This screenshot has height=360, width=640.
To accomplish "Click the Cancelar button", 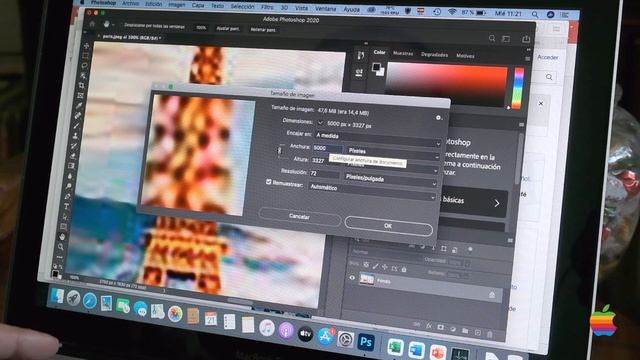I will pyautogui.click(x=299, y=216).
